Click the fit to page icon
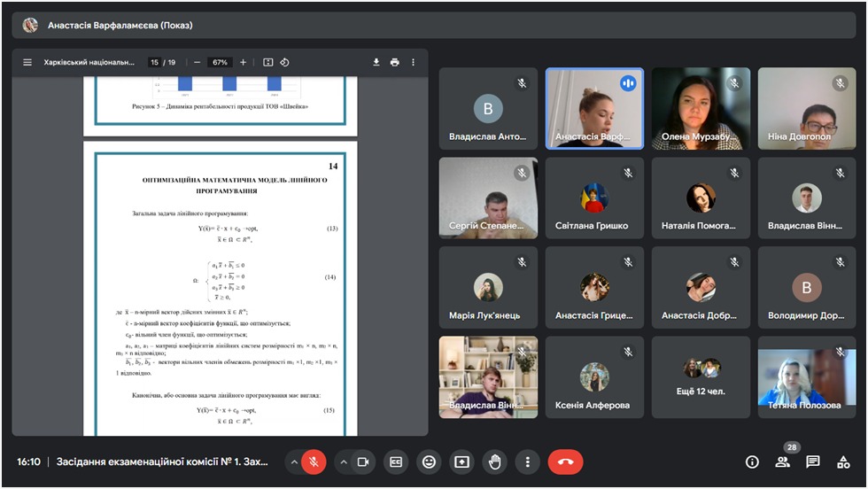The image size is (868, 489). pyautogui.click(x=267, y=63)
